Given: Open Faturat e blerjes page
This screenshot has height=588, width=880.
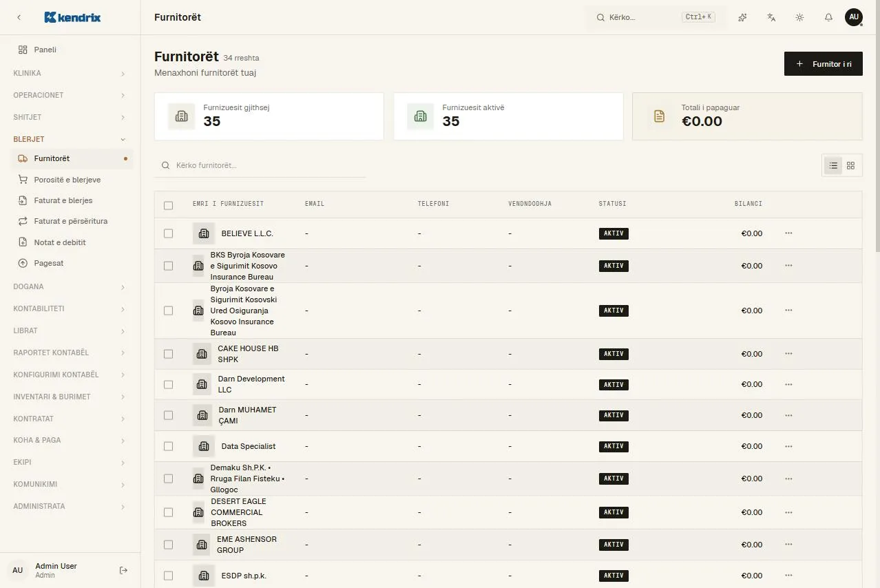Looking at the screenshot, I should coord(72,200).
